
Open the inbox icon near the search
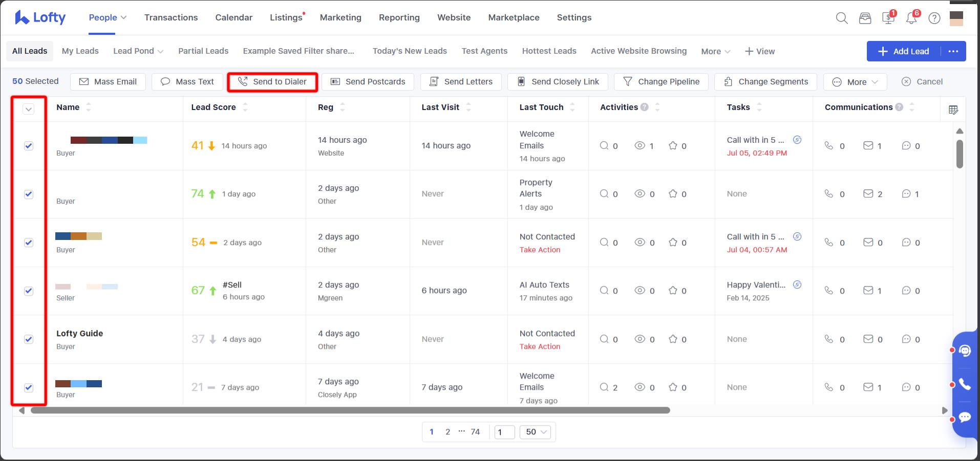click(865, 17)
